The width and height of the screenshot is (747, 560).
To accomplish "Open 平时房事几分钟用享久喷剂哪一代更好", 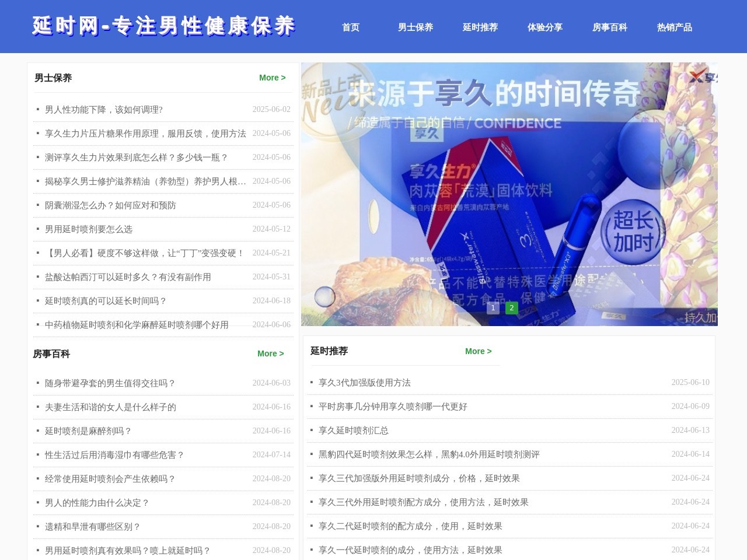I will (x=393, y=407).
